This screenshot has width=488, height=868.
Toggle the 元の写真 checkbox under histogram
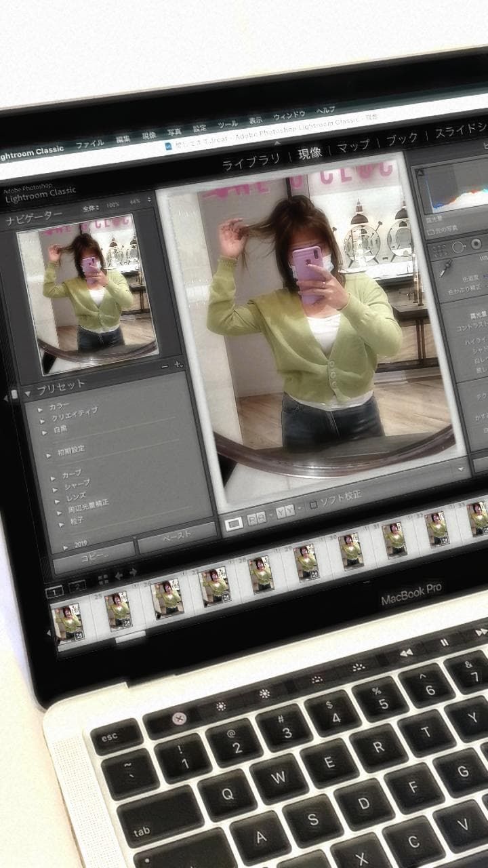pyautogui.click(x=430, y=232)
